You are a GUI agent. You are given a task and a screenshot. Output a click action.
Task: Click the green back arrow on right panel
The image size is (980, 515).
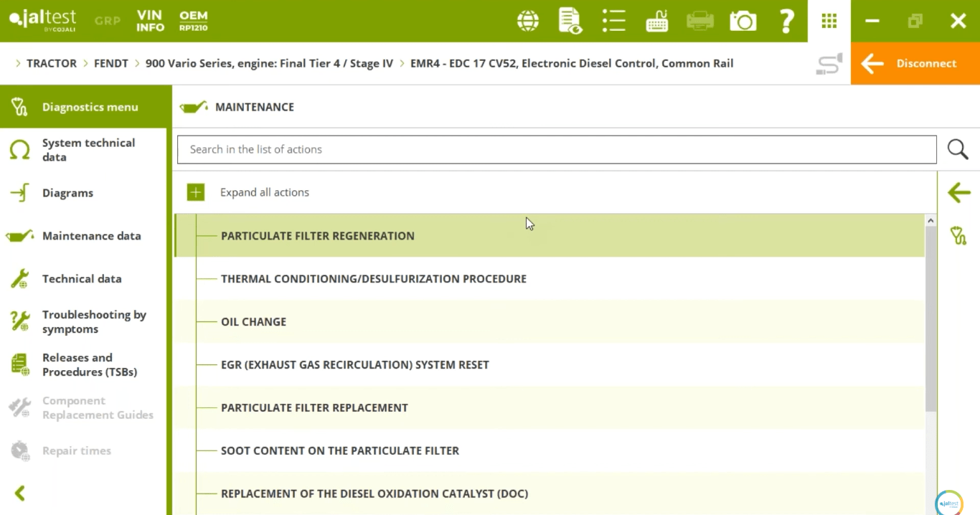pos(958,192)
